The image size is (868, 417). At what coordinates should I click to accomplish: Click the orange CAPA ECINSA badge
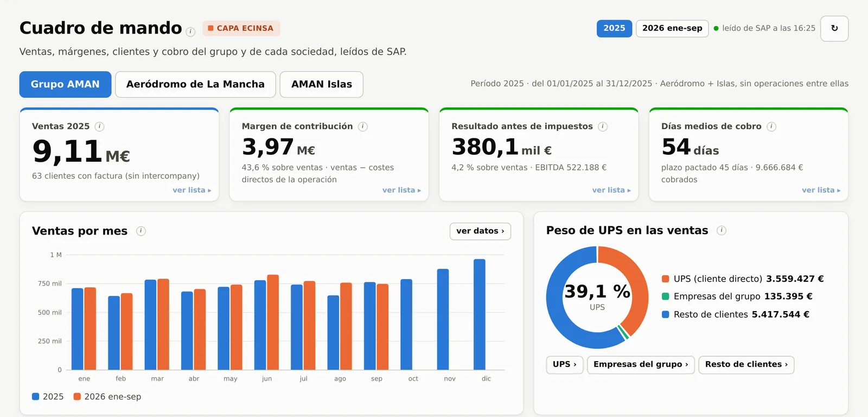241,28
